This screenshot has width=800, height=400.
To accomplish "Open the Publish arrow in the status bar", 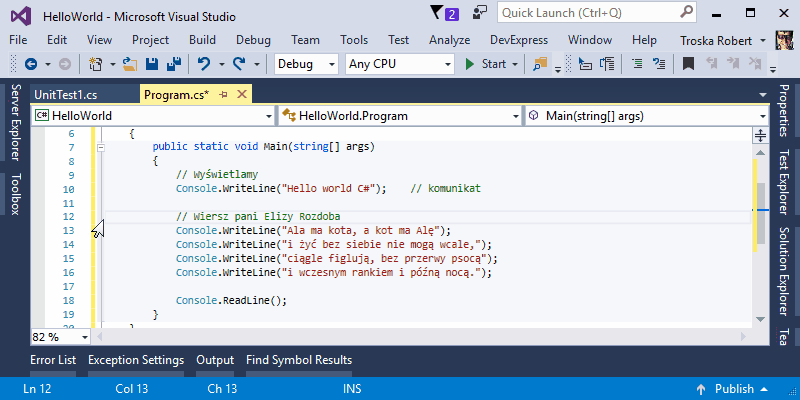I will pyautogui.click(x=764, y=389).
